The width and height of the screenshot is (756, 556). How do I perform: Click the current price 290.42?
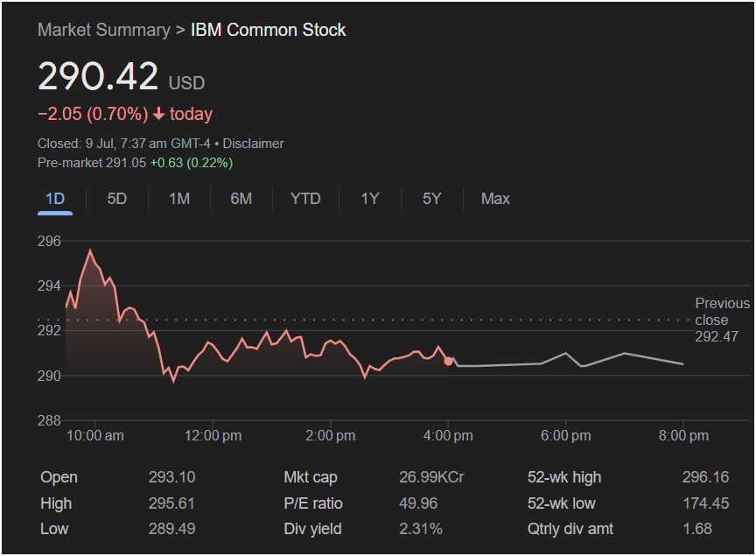coord(98,76)
